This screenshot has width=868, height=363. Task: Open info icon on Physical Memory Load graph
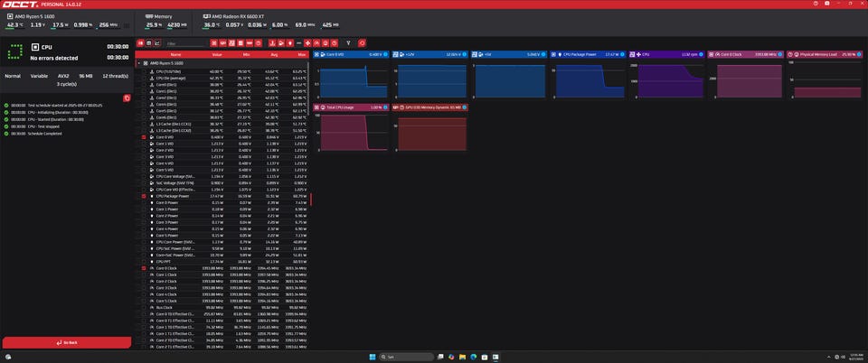pyautogui.click(x=859, y=54)
